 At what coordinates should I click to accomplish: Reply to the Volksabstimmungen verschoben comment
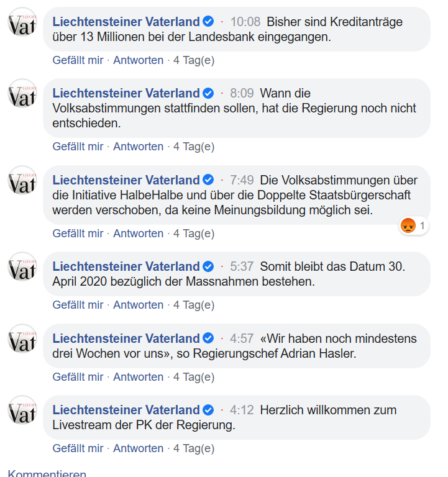[x=138, y=234]
